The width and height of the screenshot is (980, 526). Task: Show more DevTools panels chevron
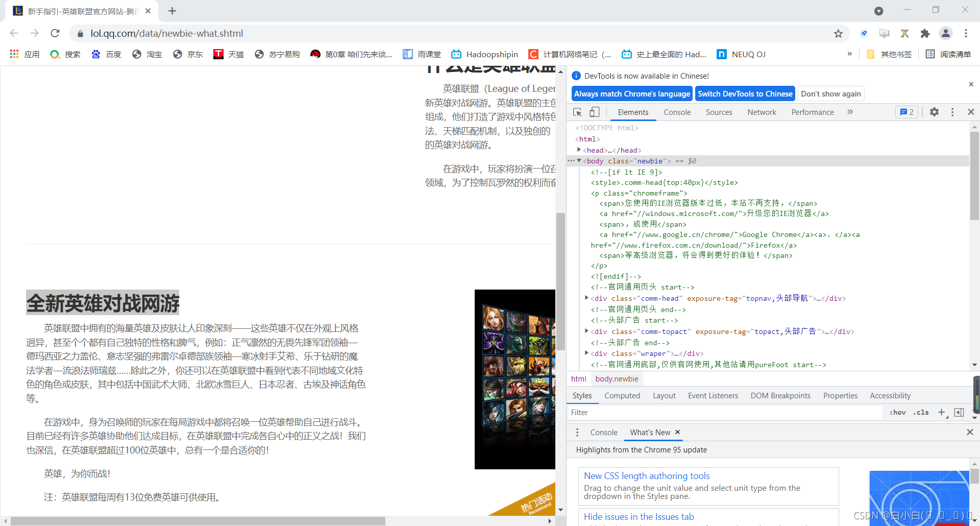850,112
